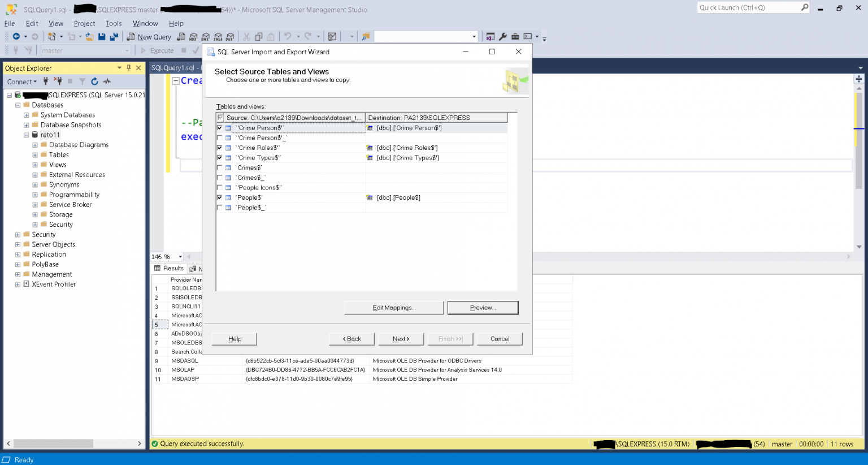Click the wrench Properties icon

503,37
